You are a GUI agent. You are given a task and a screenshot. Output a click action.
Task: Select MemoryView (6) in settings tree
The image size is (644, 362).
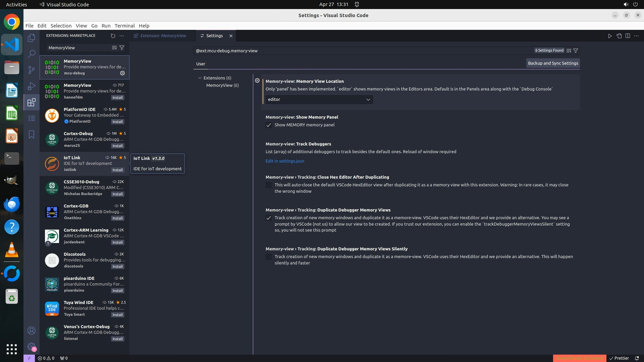click(x=222, y=85)
